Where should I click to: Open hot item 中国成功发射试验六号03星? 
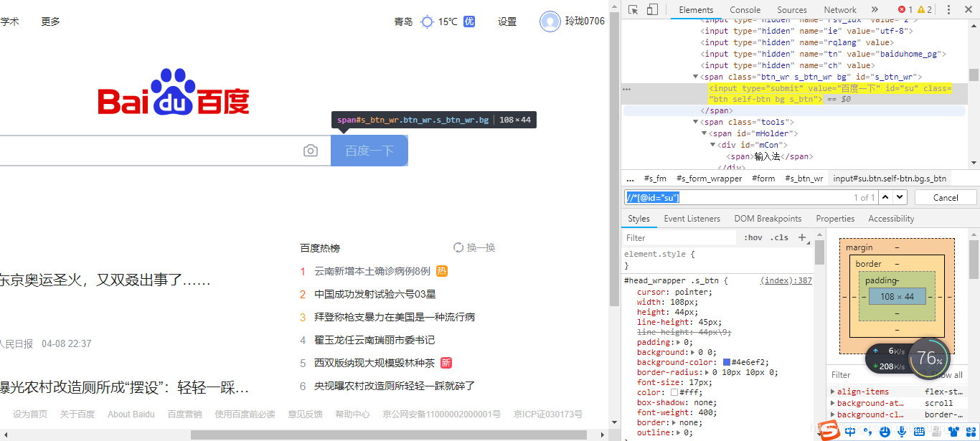click(x=375, y=294)
